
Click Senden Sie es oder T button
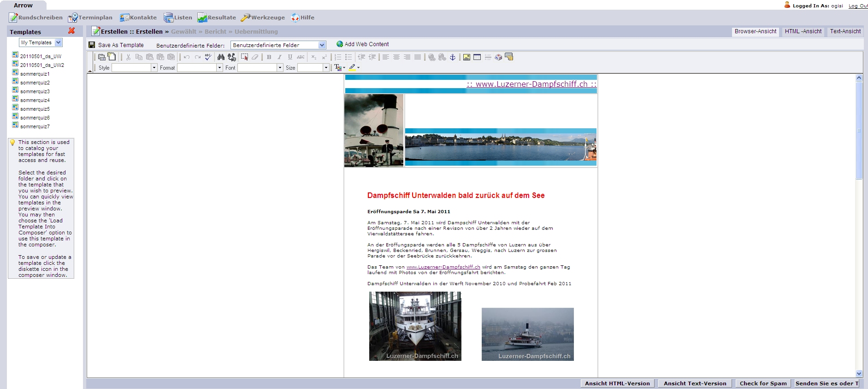tap(827, 383)
